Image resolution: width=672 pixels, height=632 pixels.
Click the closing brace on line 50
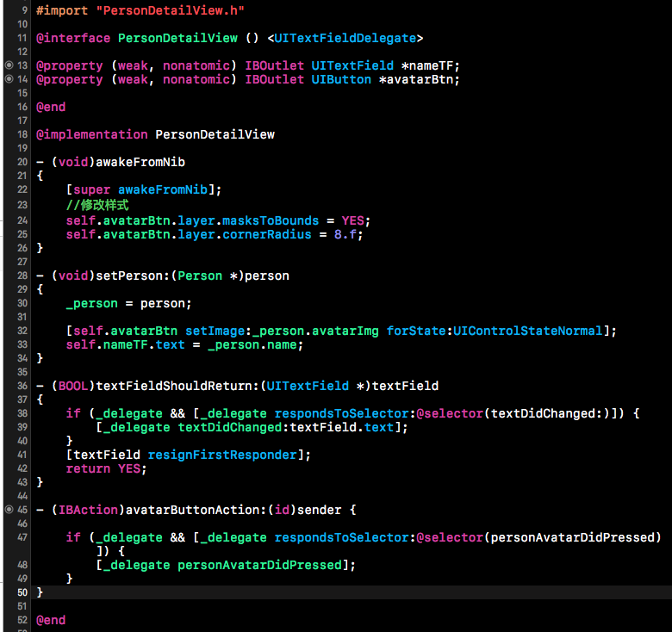click(40, 592)
